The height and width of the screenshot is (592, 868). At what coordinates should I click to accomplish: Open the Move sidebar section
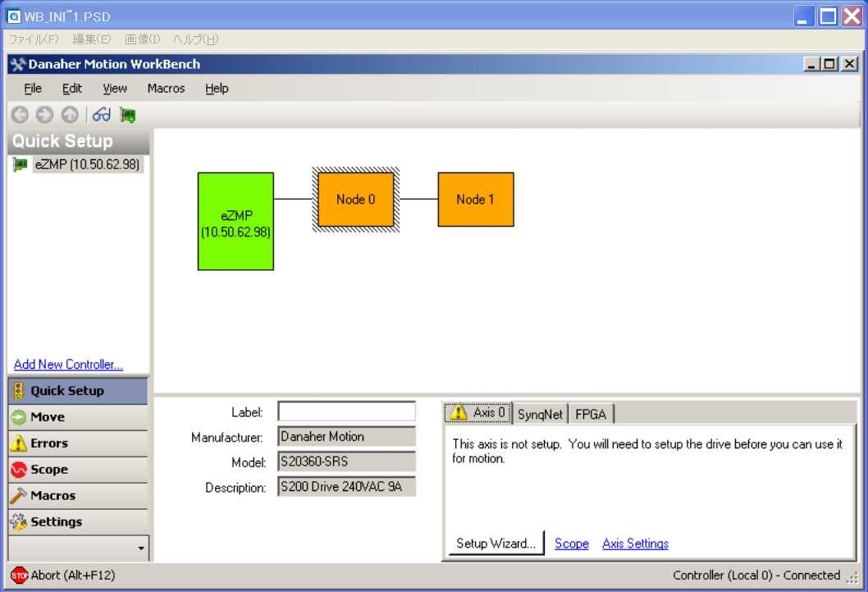click(78, 417)
